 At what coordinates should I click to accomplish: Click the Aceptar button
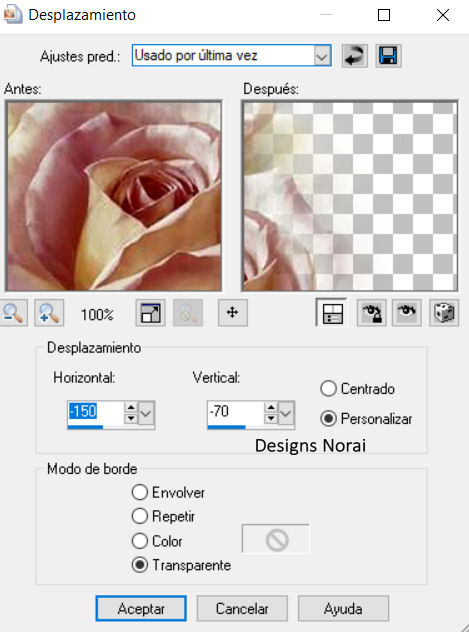pyautogui.click(x=141, y=609)
